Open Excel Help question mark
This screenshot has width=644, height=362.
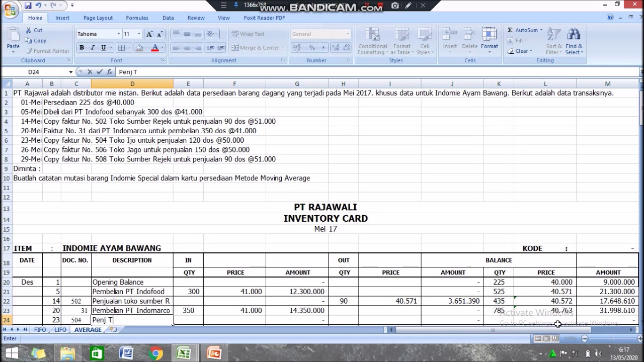click(x=610, y=18)
